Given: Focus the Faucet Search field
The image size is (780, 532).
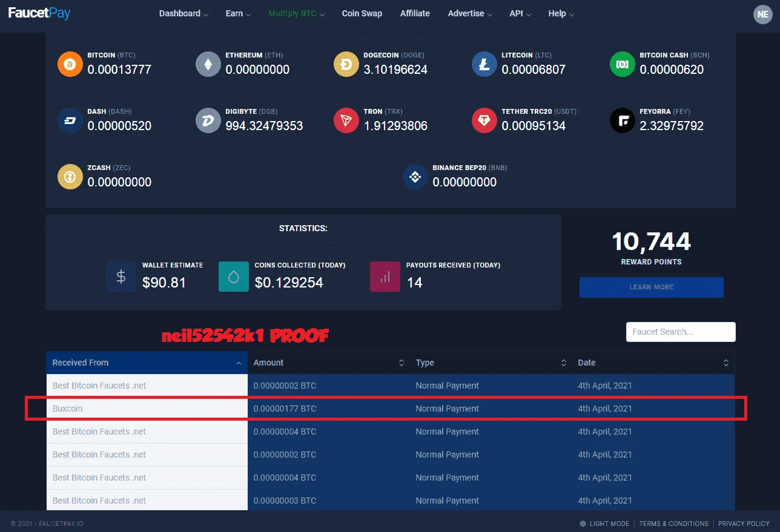Looking at the screenshot, I should (x=681, y=332).
